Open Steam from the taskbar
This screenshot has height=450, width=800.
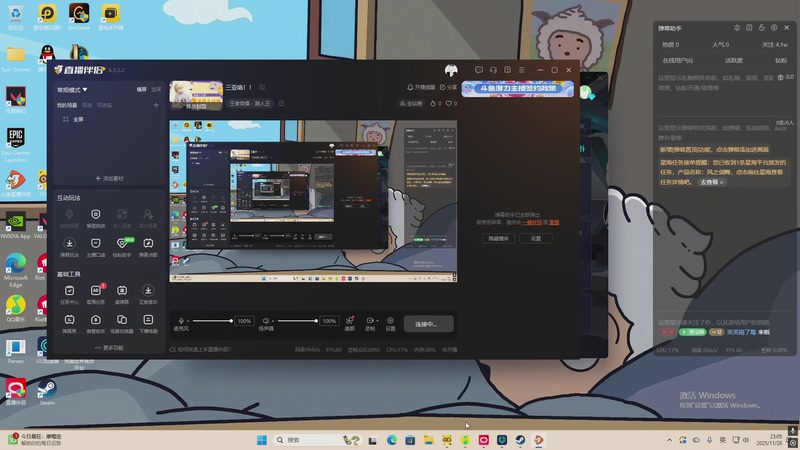click(x=520, y=440)
